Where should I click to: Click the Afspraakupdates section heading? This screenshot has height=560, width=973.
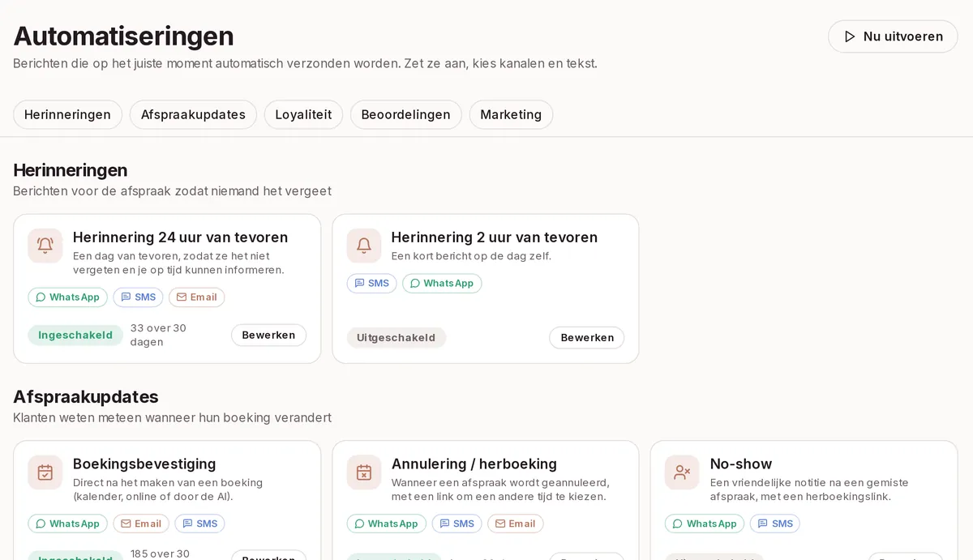click(x=86, y=397)
